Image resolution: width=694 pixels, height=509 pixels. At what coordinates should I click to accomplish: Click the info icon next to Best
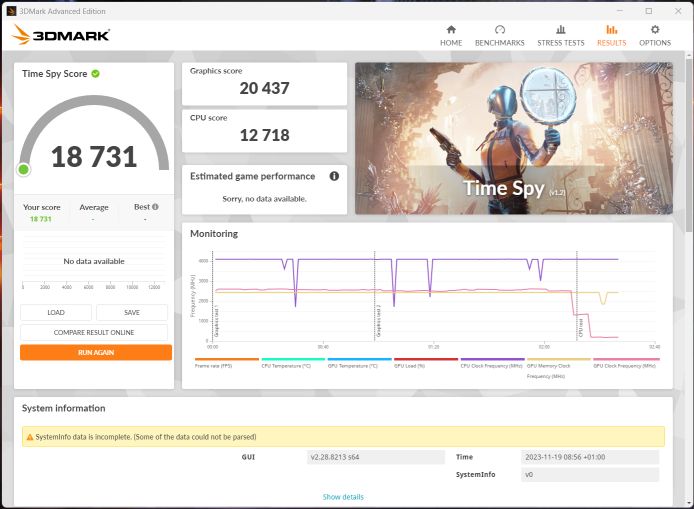155,207
